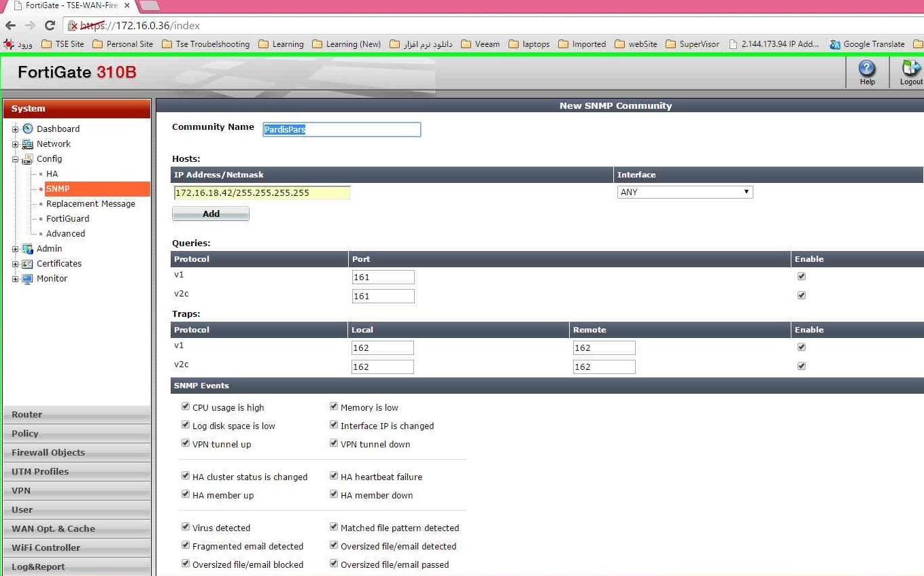
Task: Disable v1 traps enable checkbox
Action: 802,347
